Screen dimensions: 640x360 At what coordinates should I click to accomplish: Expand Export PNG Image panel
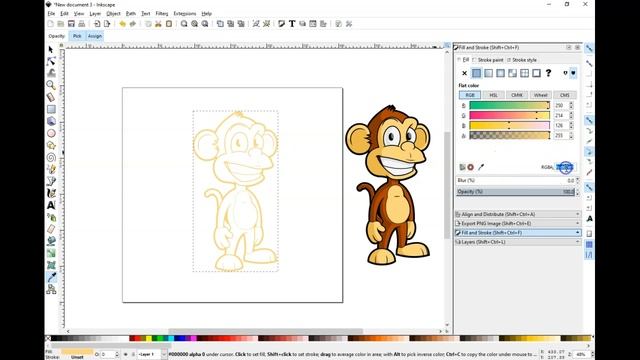click(518, 223)
